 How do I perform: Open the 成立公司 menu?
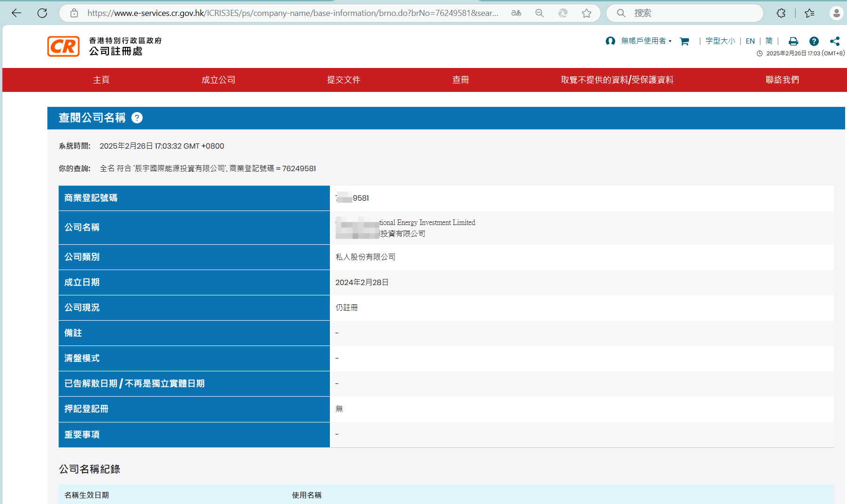coord(218,80)
